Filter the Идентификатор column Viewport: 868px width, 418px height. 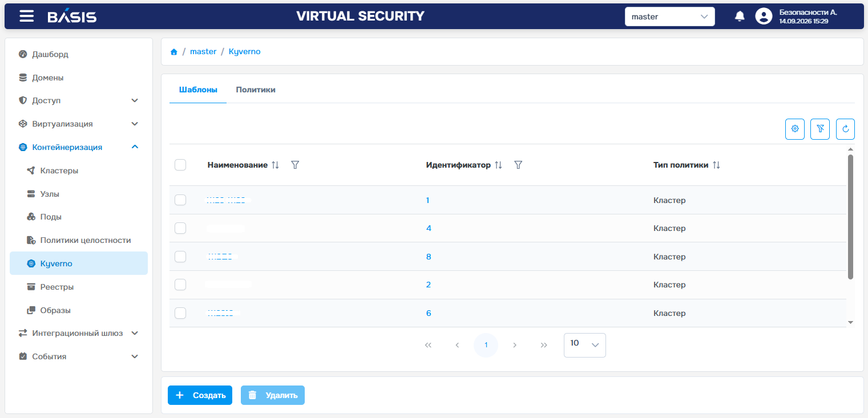point(518,165)
